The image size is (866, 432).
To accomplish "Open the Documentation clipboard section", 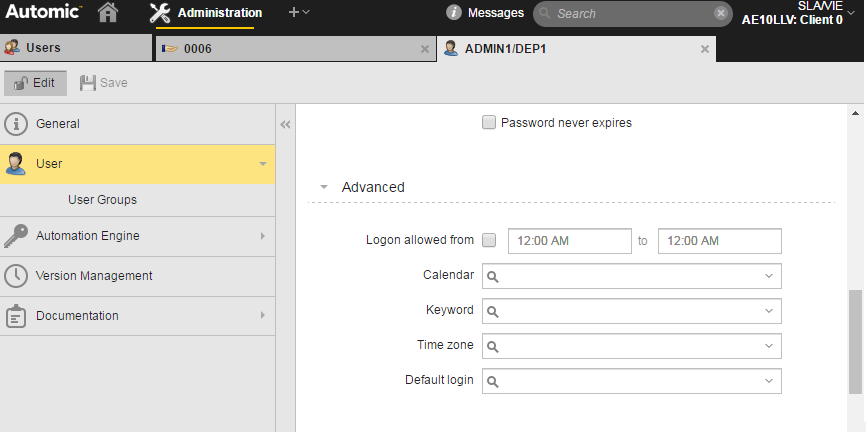I will (x=77, y=316).
